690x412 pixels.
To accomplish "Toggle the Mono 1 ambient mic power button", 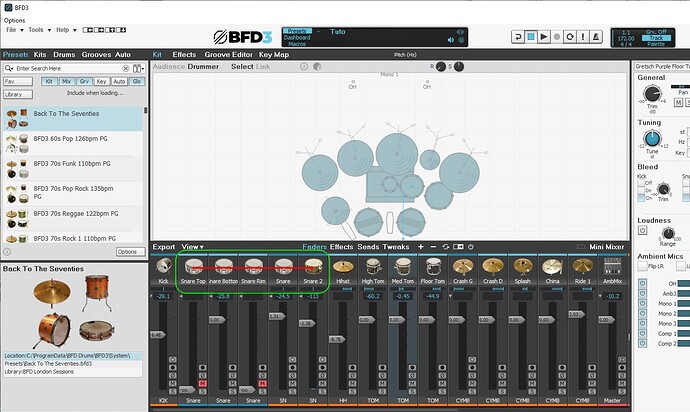I will 642,304.
